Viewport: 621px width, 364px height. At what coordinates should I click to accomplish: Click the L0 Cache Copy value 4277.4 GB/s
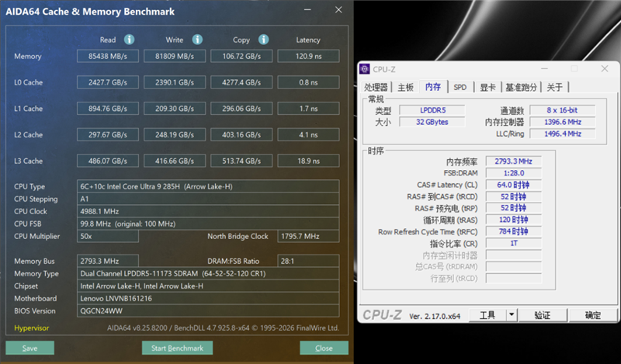coord(241,82)
